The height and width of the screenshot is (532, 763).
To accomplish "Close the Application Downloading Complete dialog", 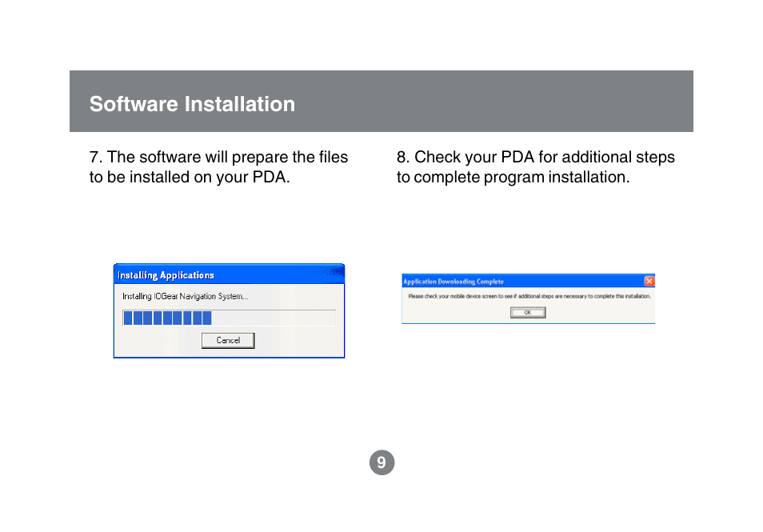I will click(x=649, y=282).
